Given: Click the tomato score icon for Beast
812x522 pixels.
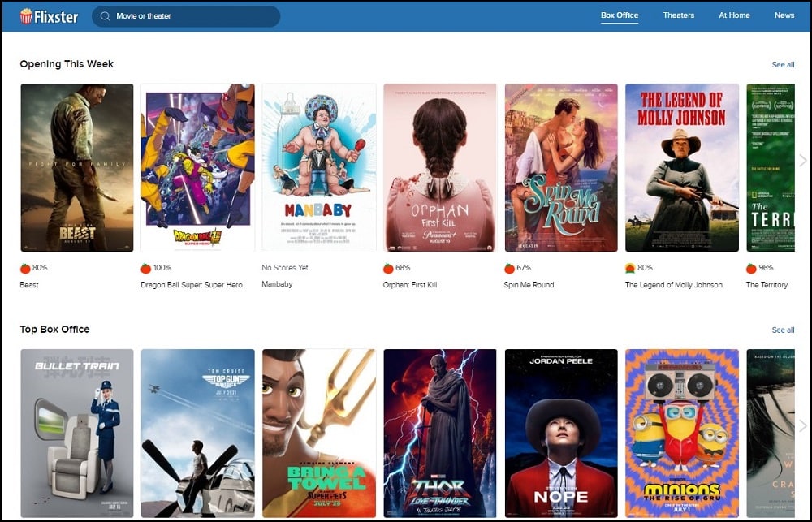Looking at the screenshot, I should click(25, 268).
